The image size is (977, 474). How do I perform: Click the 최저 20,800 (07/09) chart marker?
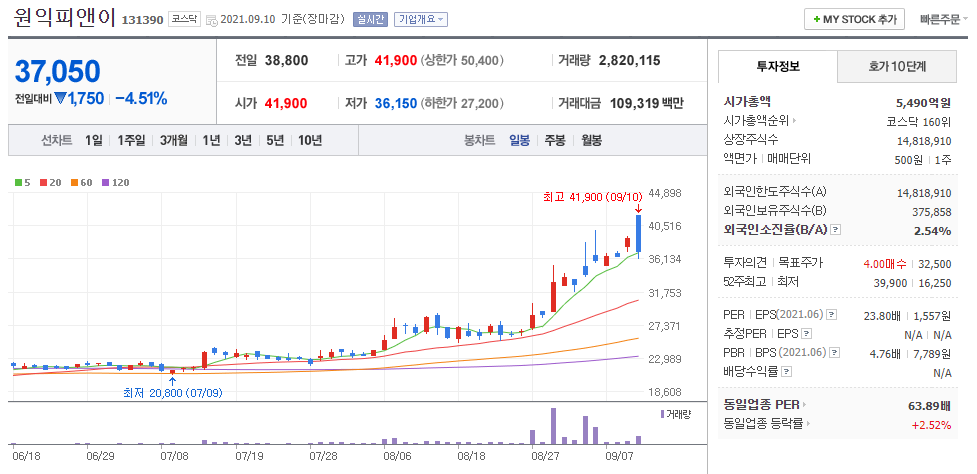pos(172,393)
